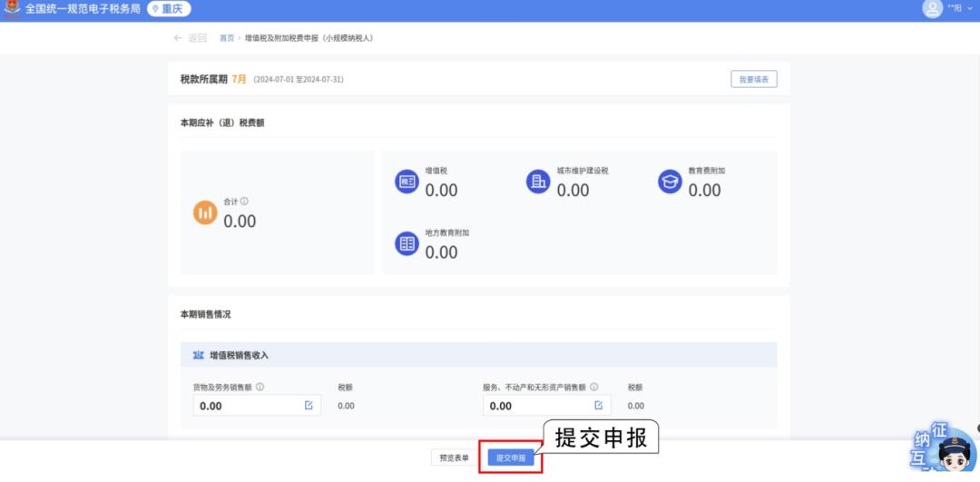Click the orange 合计 chart icon
This screenshot has width=980, height=482.
(205, 212)
